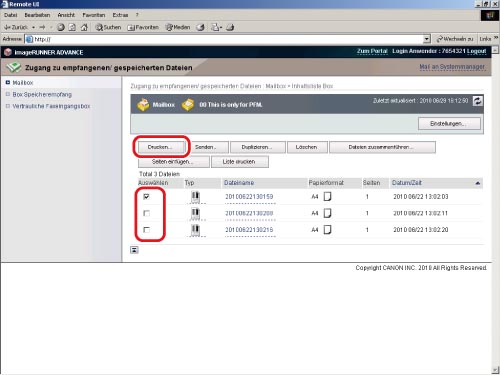
Task: Select the checkbox for file 20100622130200
Action: pos(146,213)
